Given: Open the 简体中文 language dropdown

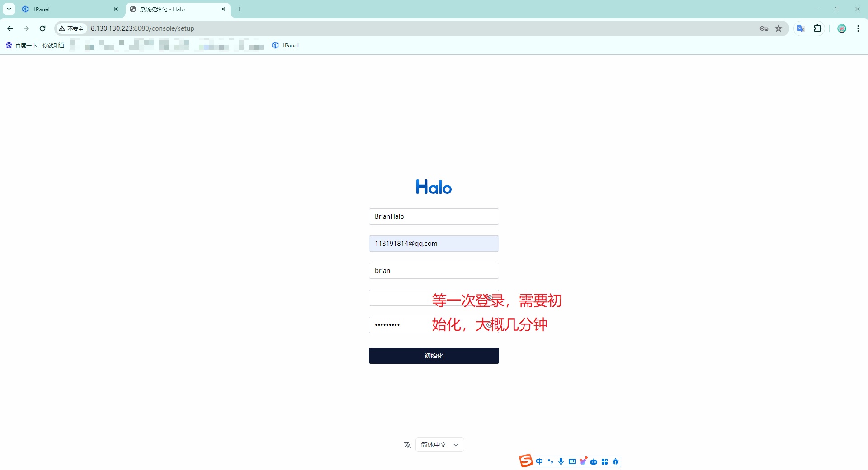Looking at the screenshot, I should (439, 445).
